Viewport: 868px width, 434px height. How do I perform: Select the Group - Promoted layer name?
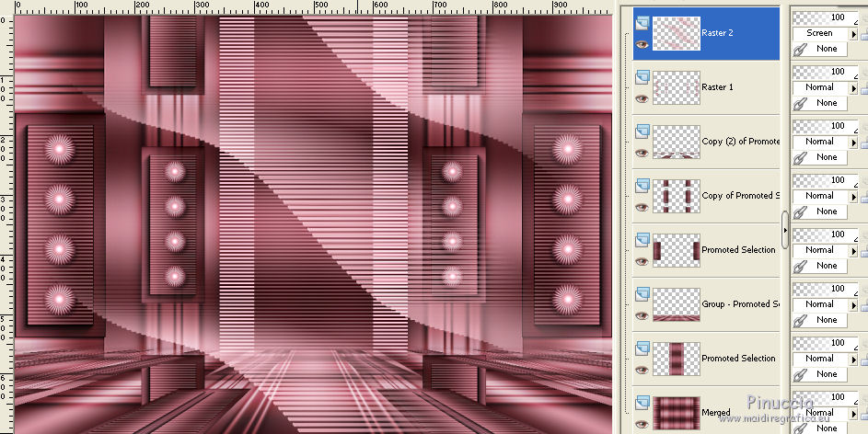coord(741,304)
